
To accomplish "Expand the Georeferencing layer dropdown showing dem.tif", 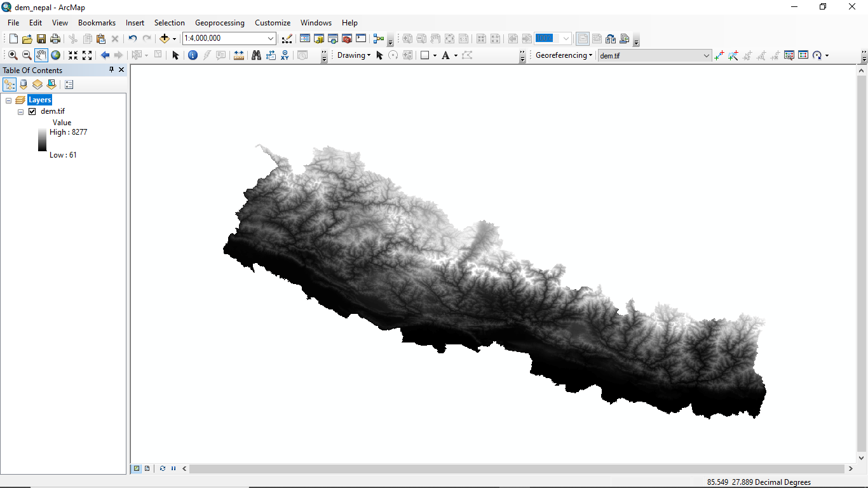I will (707, 56).
